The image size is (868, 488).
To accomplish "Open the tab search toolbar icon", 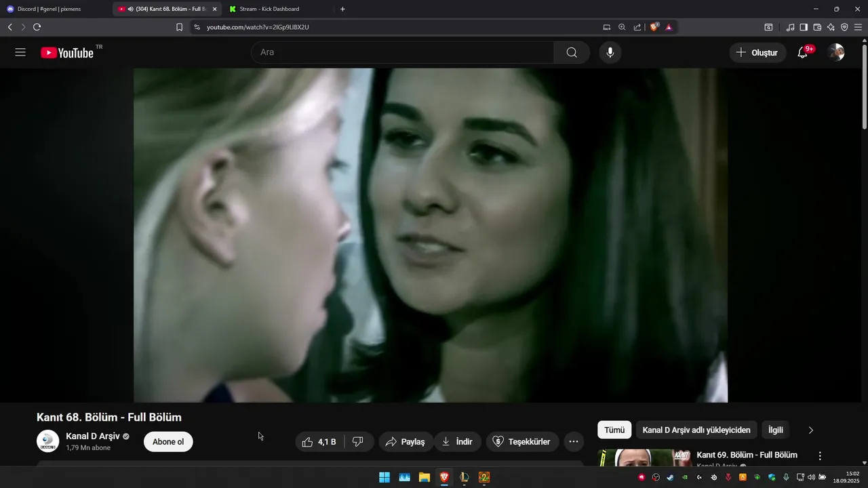I will tap(768, 27).
